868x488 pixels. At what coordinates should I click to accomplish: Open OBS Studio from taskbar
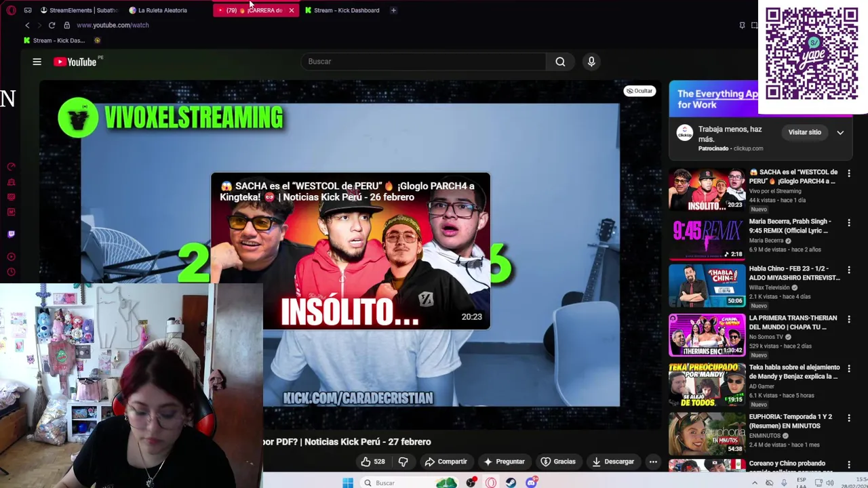[471, 483]
